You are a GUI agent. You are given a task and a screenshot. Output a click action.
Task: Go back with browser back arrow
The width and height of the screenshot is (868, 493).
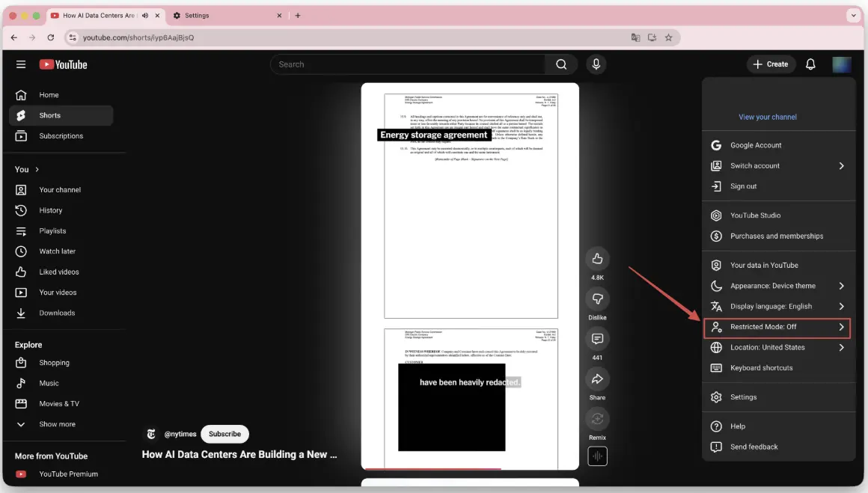click(x=13, y=37)
